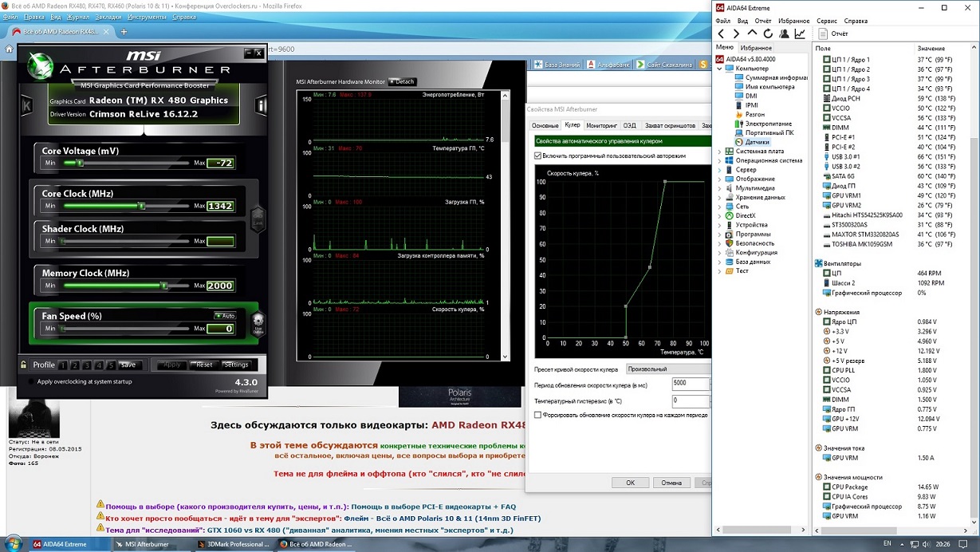Open the Сервис menu in AIDA64
This screenshot has width=980, height=552.
tap(827, 21)
